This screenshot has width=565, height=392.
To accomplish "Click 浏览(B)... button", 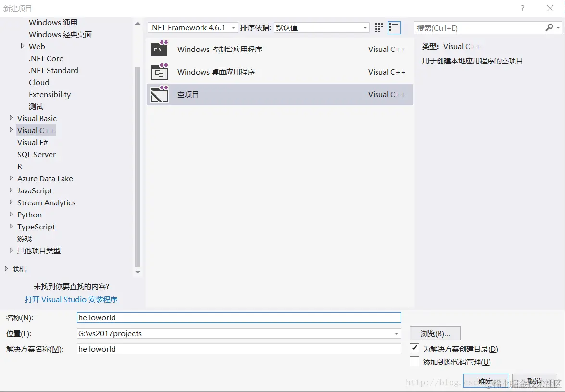I will (x=435, y=334).
